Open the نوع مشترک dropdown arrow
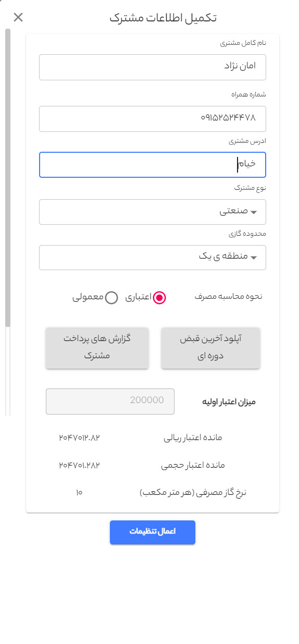Image resolution: width=299 pixels, height=644 pixels. [254, 212]
